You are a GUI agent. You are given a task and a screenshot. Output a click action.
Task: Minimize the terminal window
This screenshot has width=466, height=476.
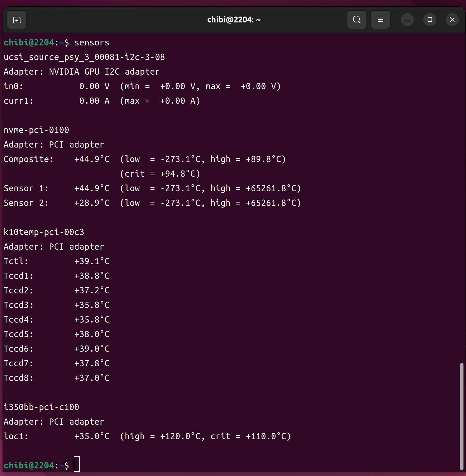point(407,20)
